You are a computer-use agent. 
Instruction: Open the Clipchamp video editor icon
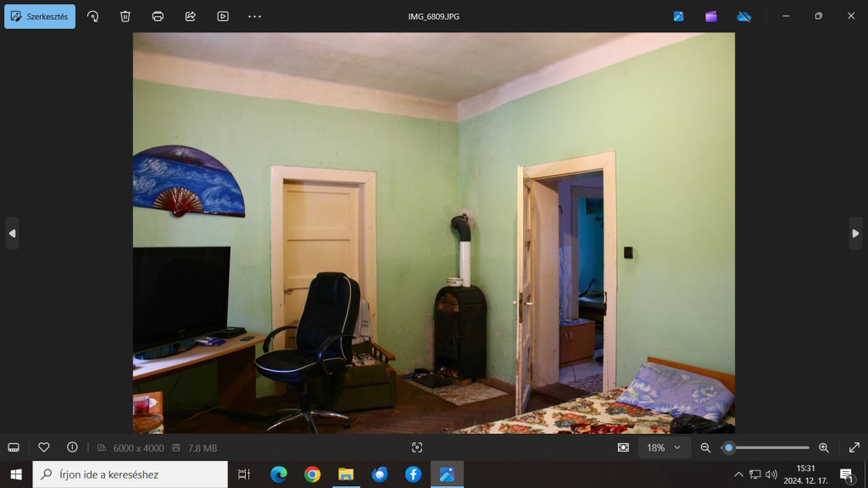(711, 16)
